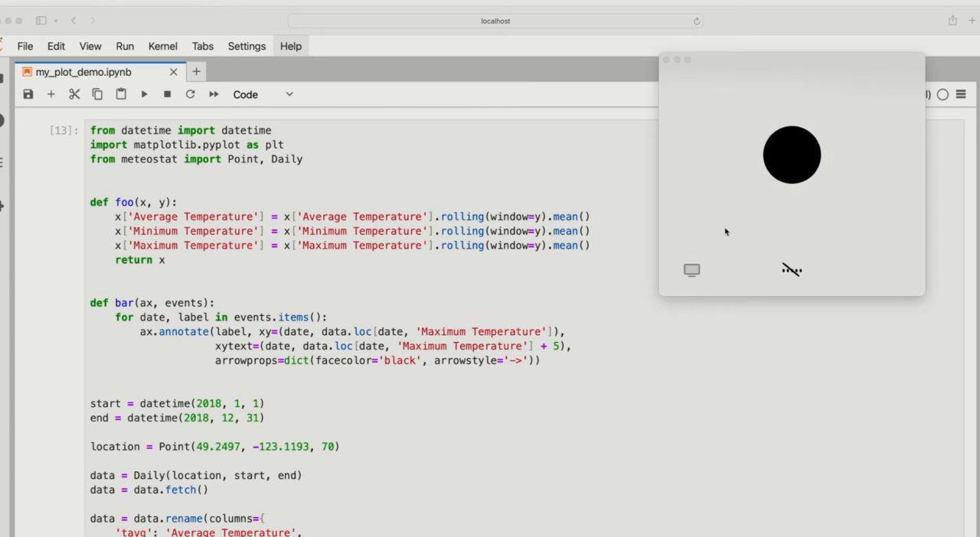Open the File menu
Screen dimensions: 980x537
point(25,46)
